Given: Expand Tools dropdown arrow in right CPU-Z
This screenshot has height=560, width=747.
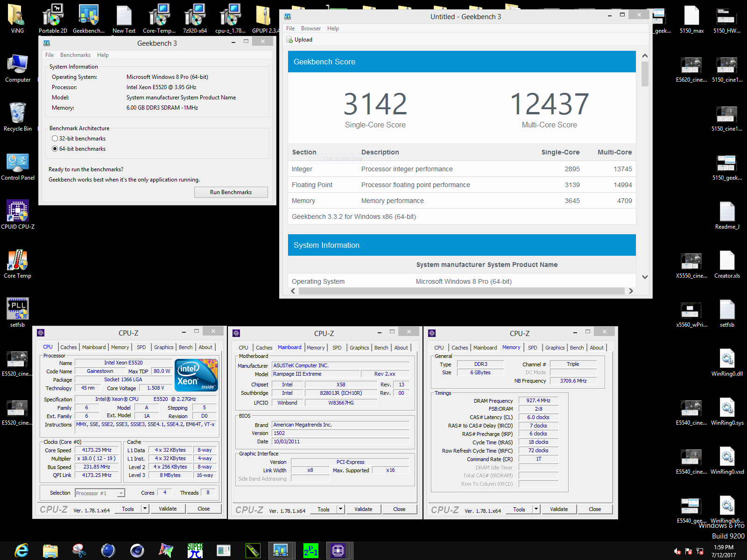Looking at the screenshot, I should click(x=536, y=509).
